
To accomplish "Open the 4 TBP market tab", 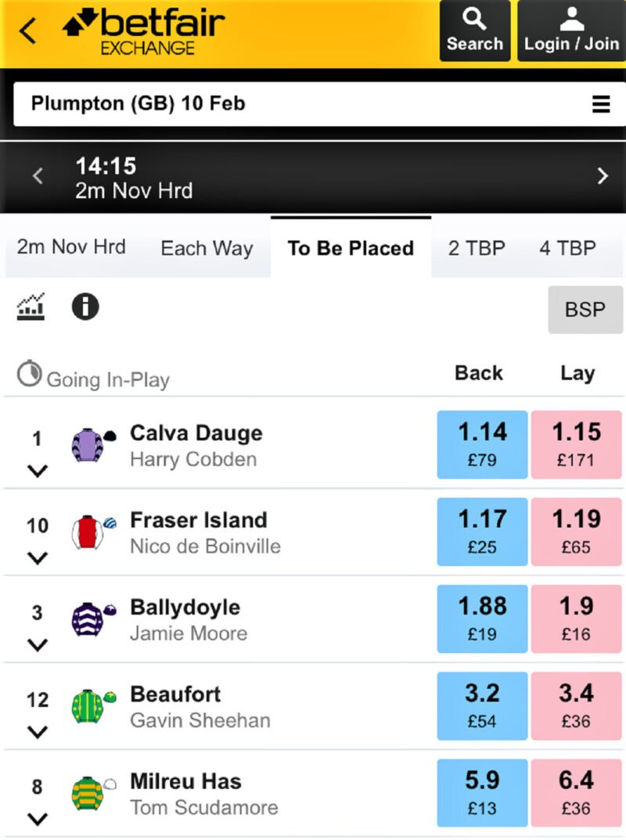I will tap(569, 248).
